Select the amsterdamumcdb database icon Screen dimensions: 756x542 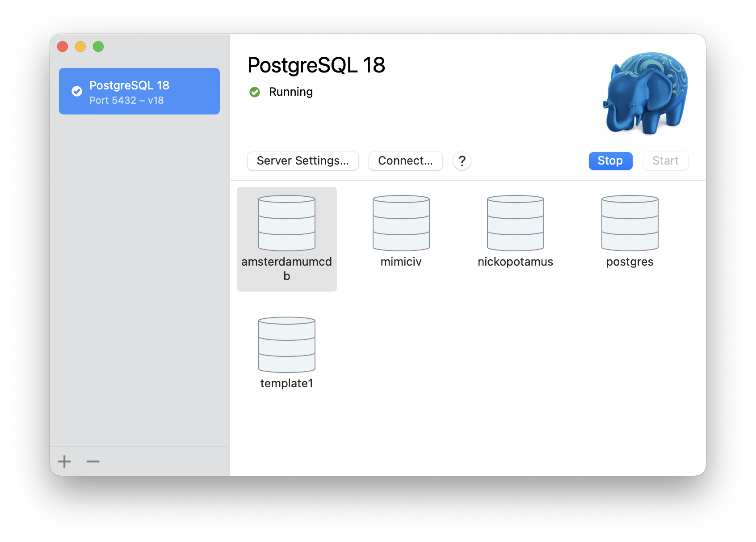[x=286, y=223]
